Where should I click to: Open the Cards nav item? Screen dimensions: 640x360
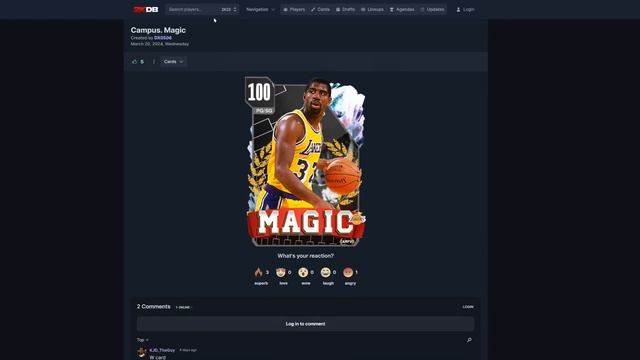(320, 9)
